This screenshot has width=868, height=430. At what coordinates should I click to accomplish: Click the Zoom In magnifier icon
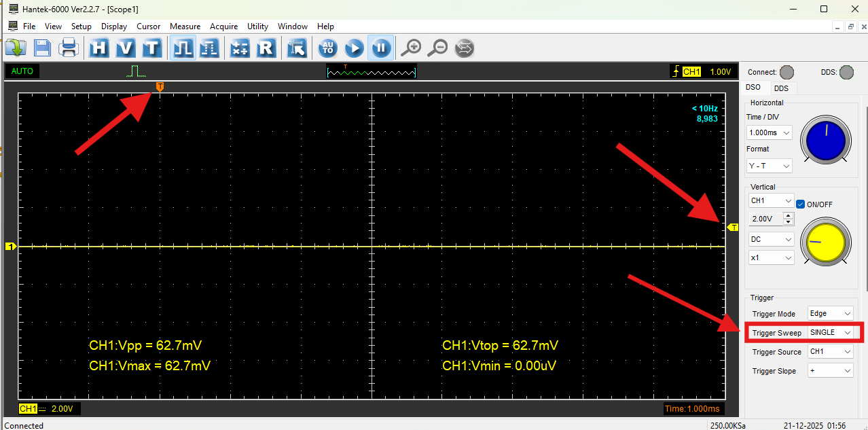tap(411, 48)
